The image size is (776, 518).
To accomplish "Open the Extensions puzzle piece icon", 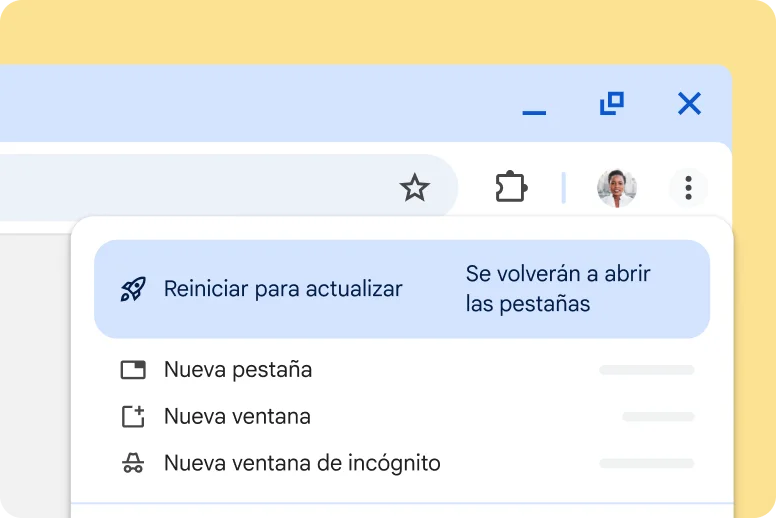I will (x=511, y=187).
